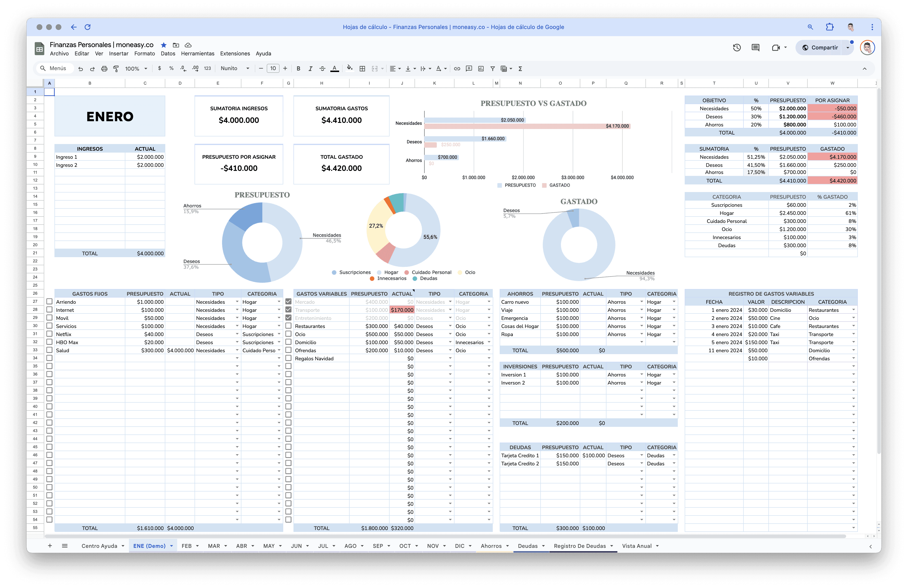The height and width of the screenshot is (588, 908).
Task: Open the Carro nuevo TIPO dropdown
Action: click(641, 302)
